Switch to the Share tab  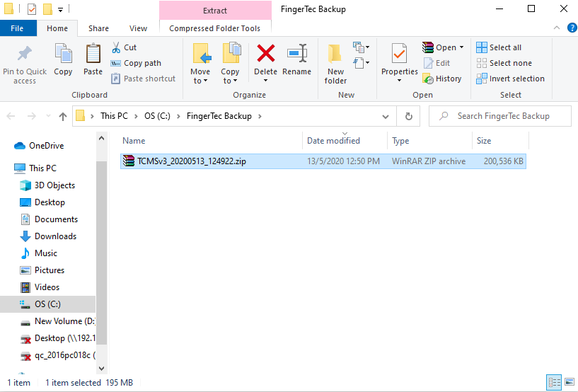pos(98,28)
